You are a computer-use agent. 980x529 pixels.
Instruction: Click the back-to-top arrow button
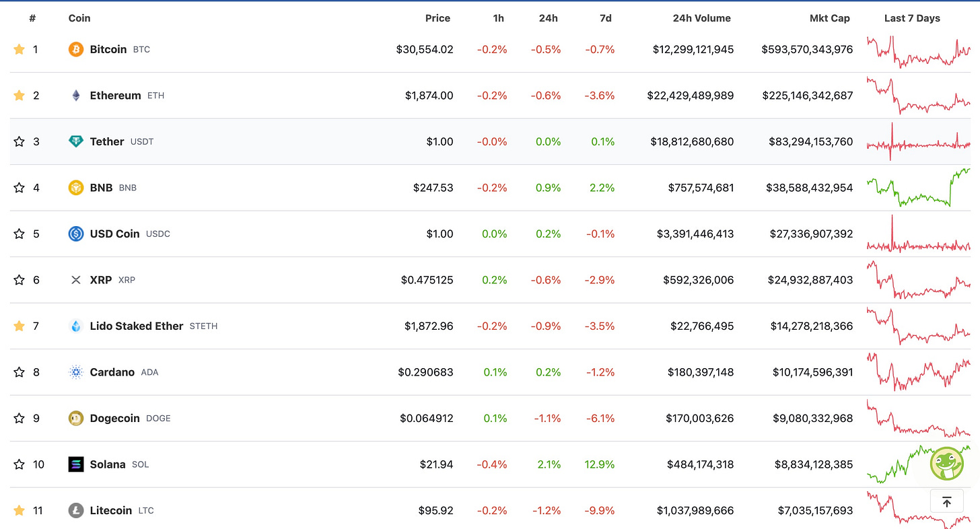click(946, 502)
